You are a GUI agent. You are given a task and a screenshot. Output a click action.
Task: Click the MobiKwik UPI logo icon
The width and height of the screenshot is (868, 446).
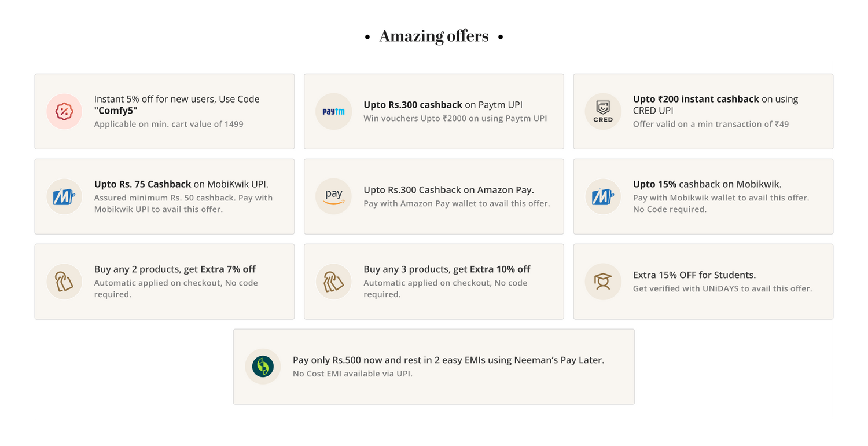64,196
